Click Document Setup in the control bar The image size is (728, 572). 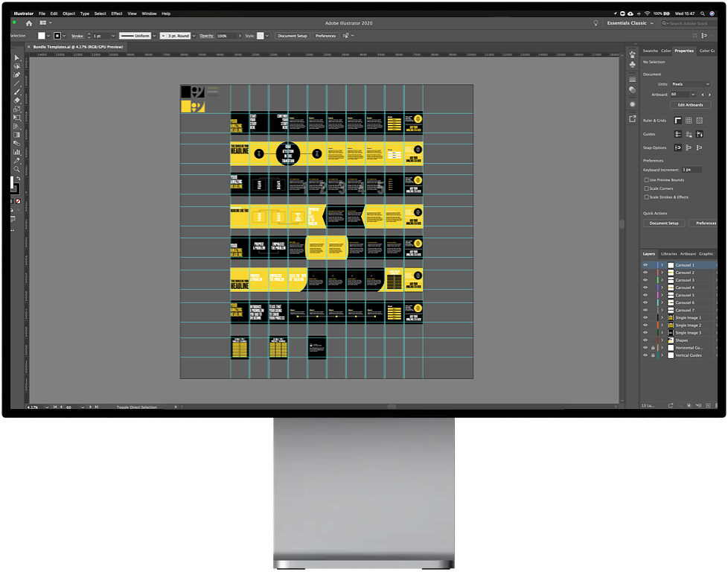click(x=293, y=36)
